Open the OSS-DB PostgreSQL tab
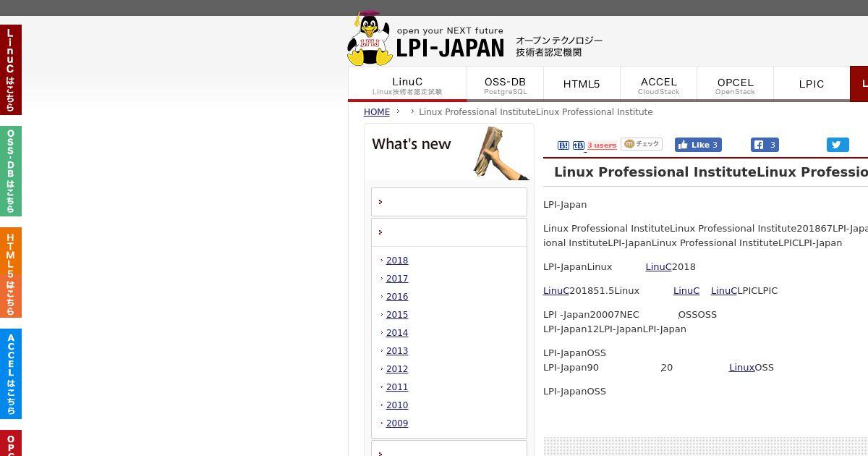 pyautogui.click(x=505, y=84)
